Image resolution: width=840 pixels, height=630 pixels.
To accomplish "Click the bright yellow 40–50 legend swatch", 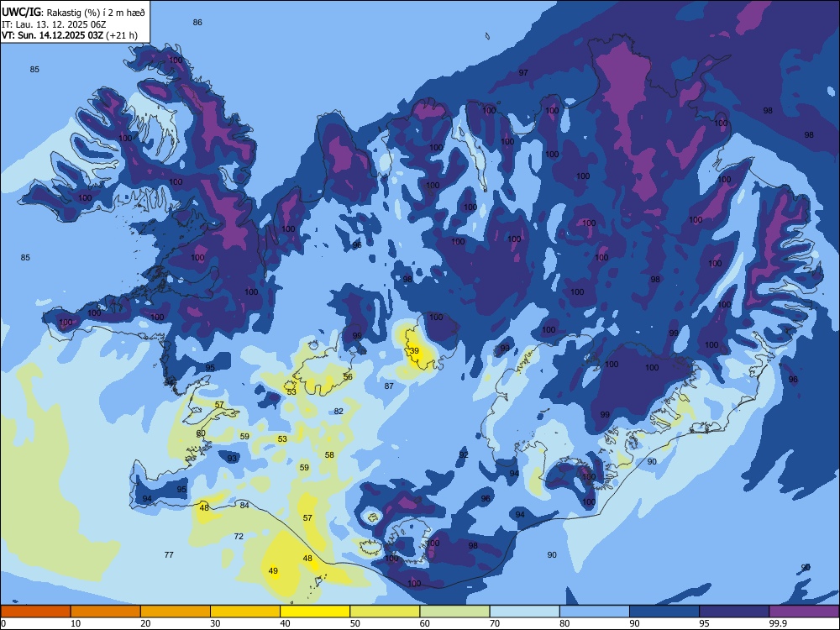I will click(x=315, y=612).
